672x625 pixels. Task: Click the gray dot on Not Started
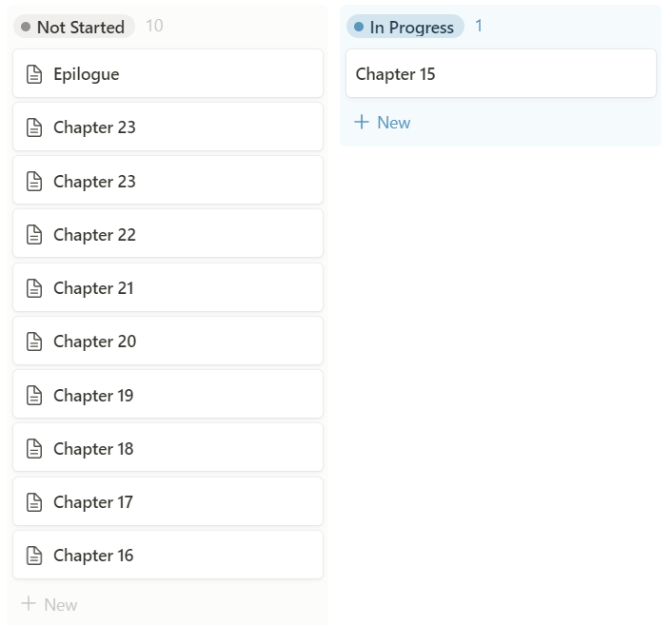click(26, 28)
